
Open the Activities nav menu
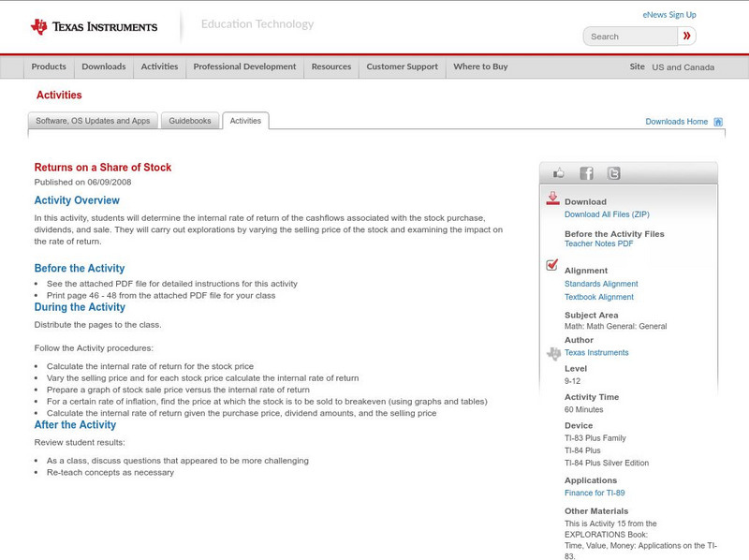[x=159, y=66]
